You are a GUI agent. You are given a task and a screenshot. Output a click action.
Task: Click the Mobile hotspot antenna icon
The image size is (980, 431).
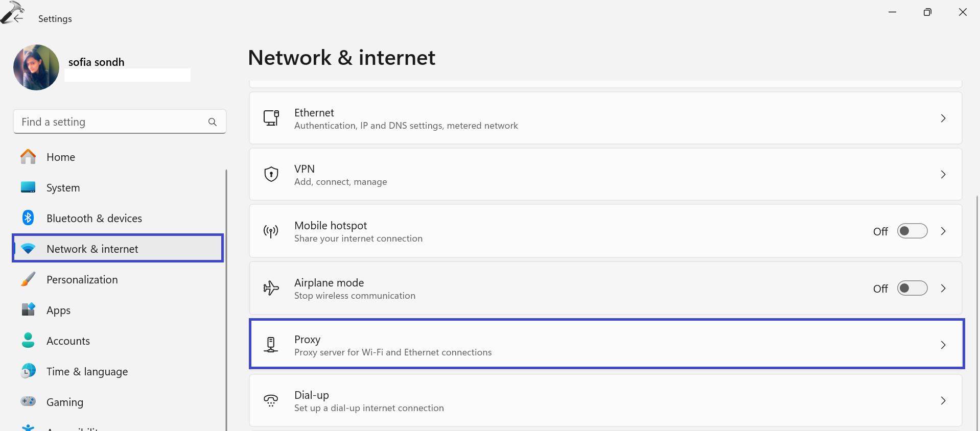tap(271, 231)
